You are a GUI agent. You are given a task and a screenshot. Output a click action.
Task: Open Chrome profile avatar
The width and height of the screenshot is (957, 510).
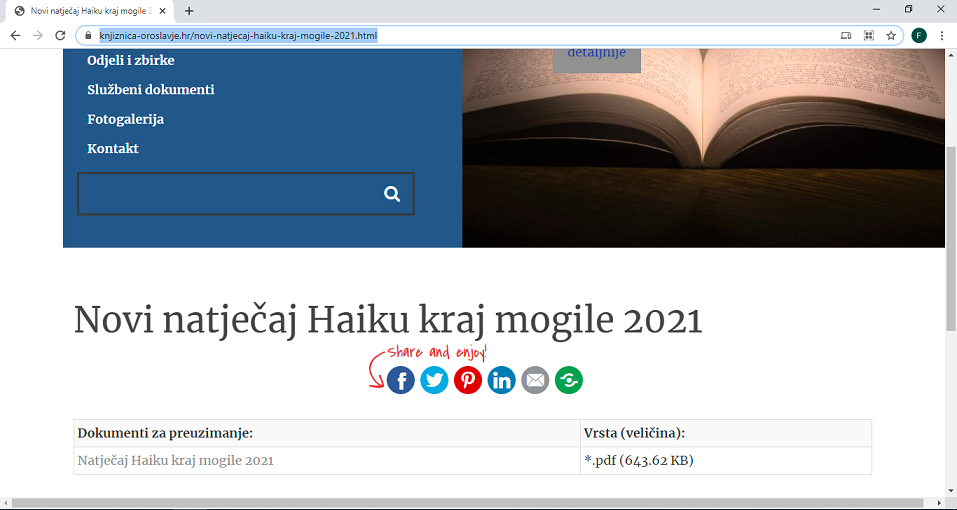[x=919, y=35]
